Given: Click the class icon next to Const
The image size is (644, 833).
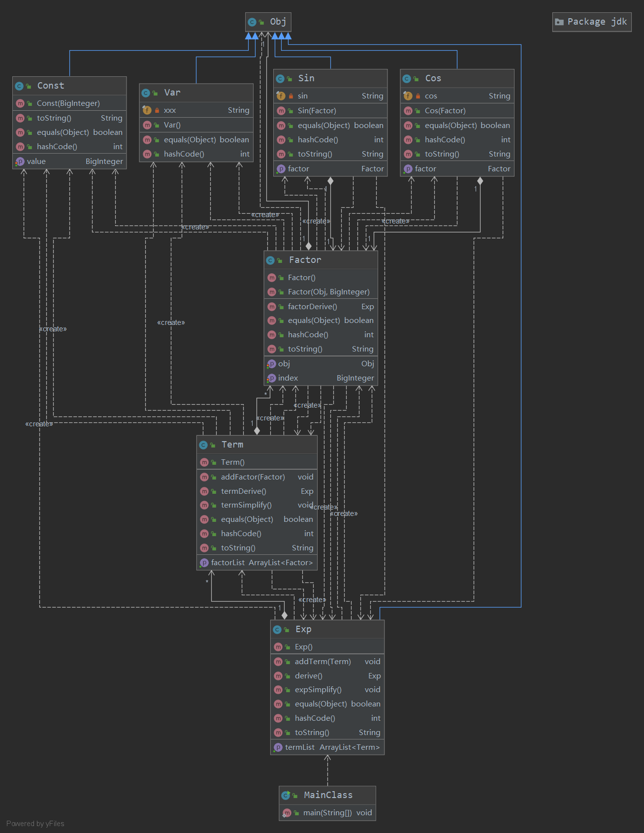Looking at the screenshot, I should [x=19, y=86].
